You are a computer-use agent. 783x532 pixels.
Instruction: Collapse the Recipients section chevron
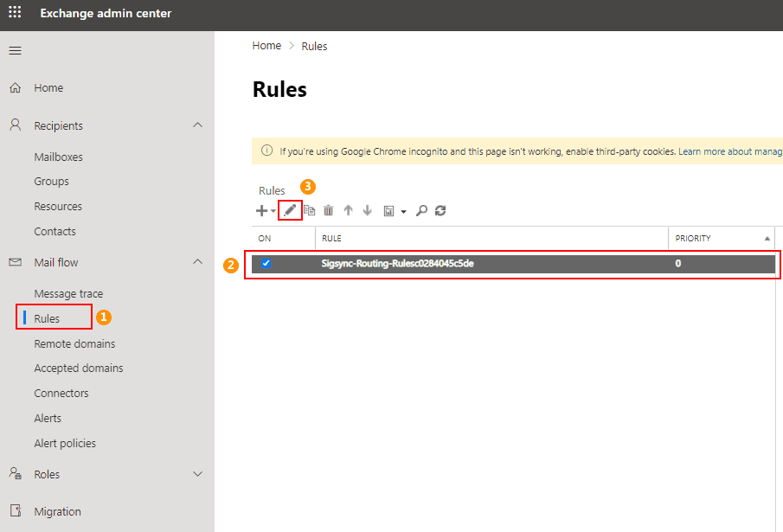[x=197, y=125]
